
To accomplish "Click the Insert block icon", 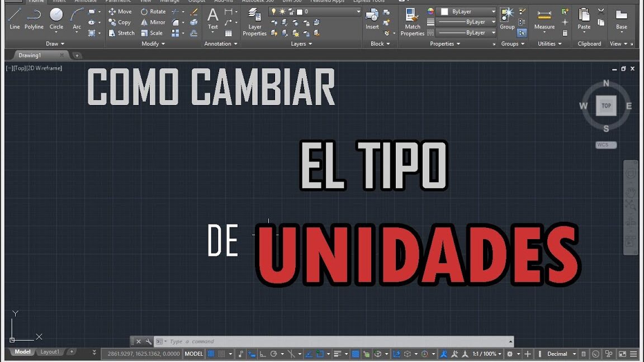I will click(x=372, y=19).
